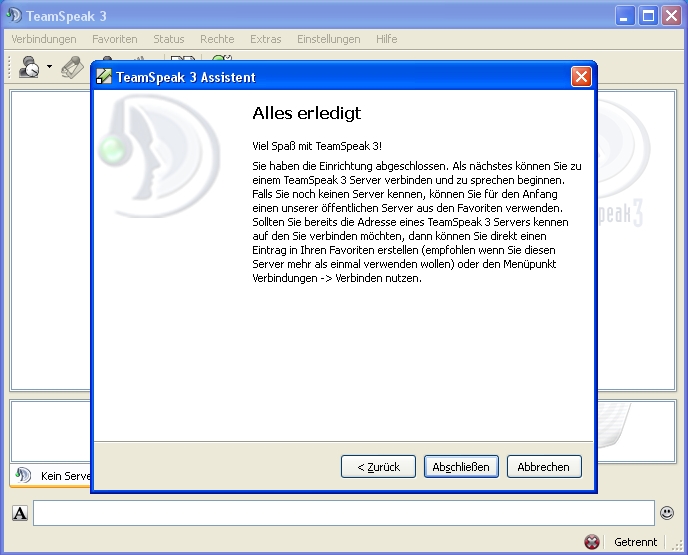Image resolution: width=688 pixels, height=555 pixels.
Task: Click the text format A icon
Action: [20, 513]
